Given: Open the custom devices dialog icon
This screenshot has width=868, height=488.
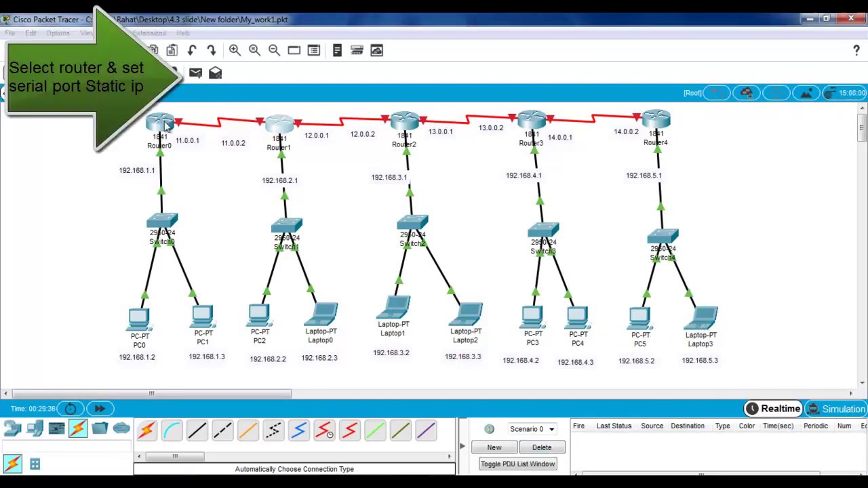Looking at the screenshot, I should click(x=313, y=50).
